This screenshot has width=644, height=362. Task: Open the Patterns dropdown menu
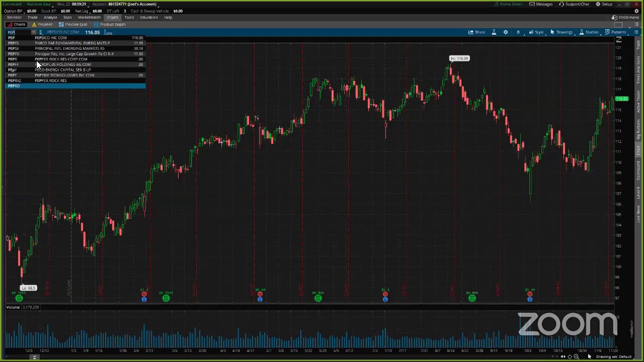point(616,32)
